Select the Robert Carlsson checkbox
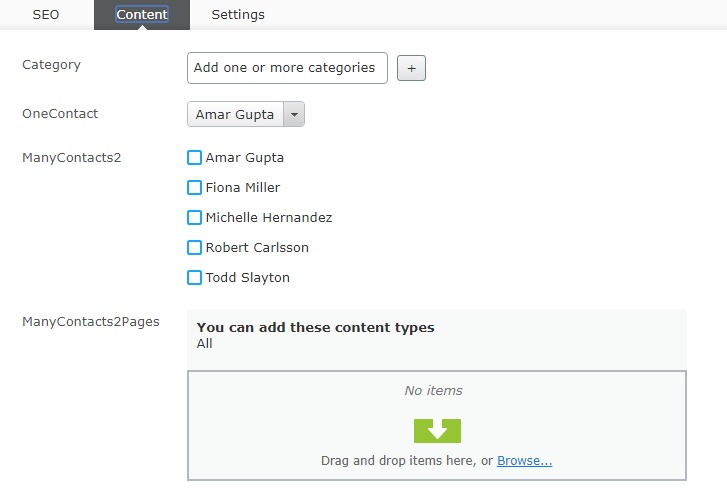This screenshot has height=492, width=727. (x=195, y=248)
